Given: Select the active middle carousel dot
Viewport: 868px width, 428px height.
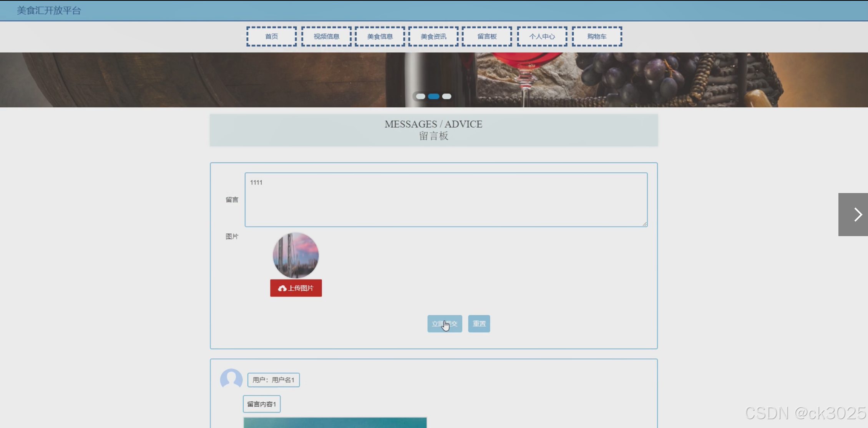Looking at the screenshot, I should pos(433,97).
